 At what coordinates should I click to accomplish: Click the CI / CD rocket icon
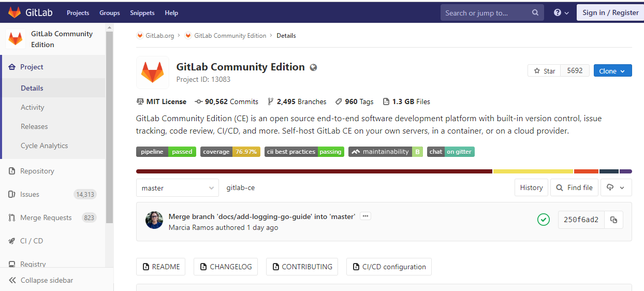[12, 241]
